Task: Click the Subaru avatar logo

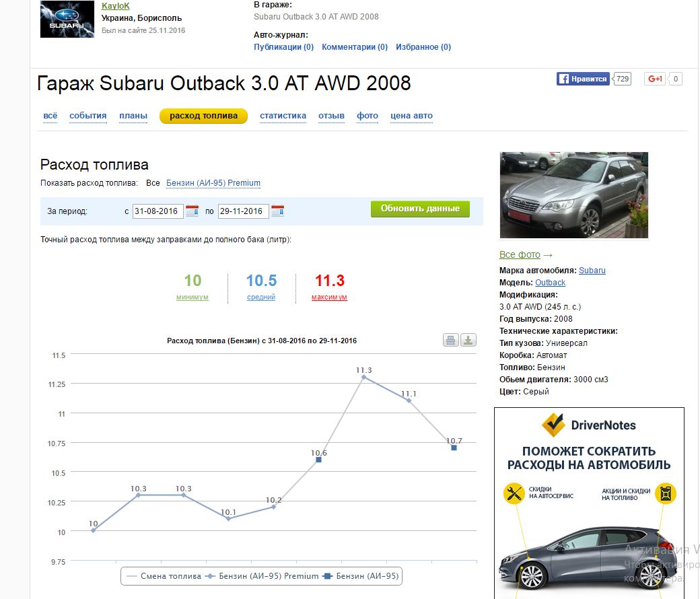Action: click(67, 19)
